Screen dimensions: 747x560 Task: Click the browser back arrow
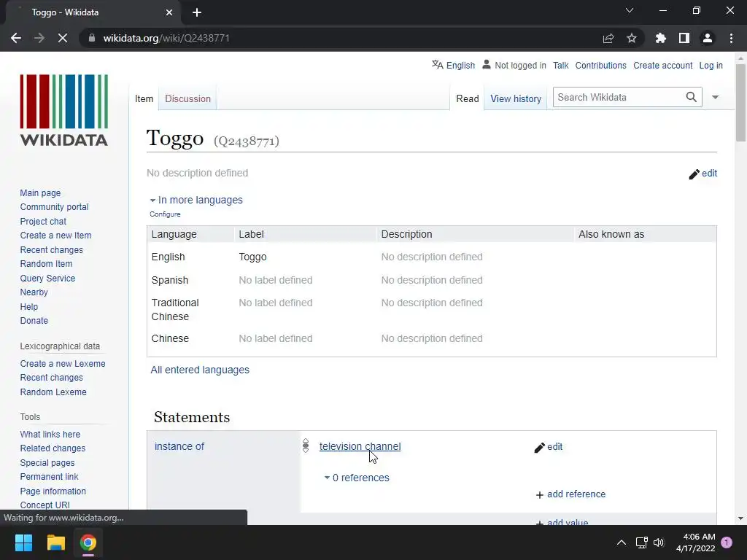pos(16,38)
